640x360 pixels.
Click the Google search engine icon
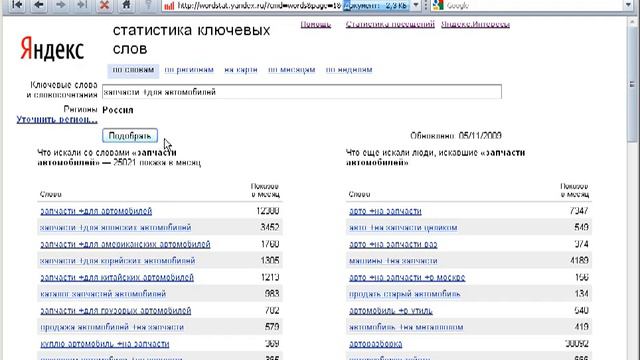[438, 5]
